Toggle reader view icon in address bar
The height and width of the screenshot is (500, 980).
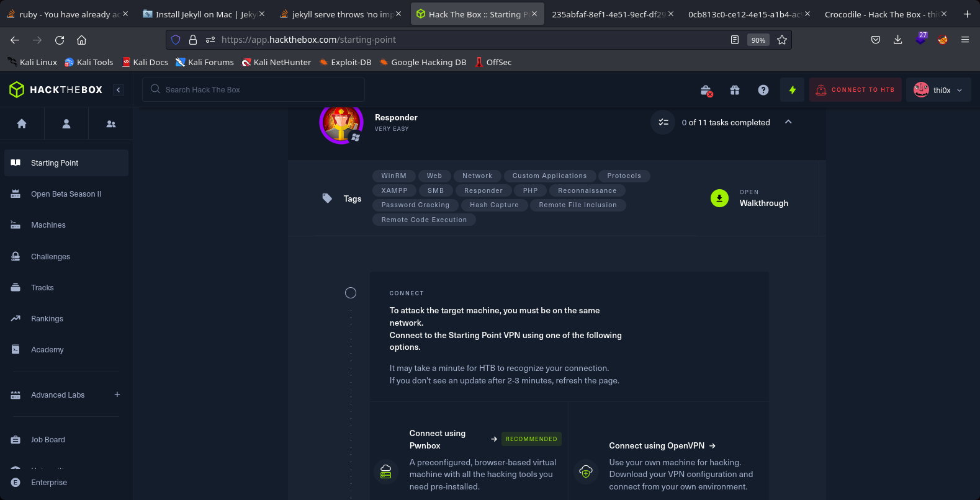[735, 40]
